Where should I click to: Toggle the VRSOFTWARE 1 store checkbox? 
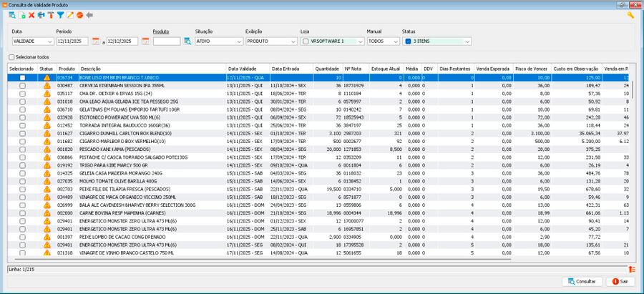(305, 41)
